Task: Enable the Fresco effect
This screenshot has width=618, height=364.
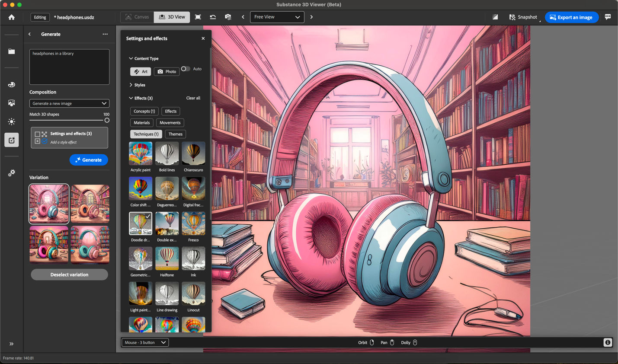Action: [x=193, y=224]
